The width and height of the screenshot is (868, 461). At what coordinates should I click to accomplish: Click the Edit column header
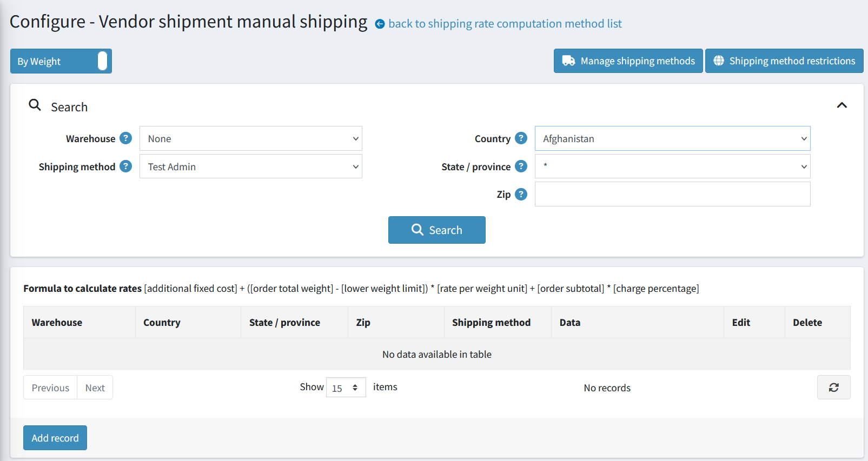754,323
